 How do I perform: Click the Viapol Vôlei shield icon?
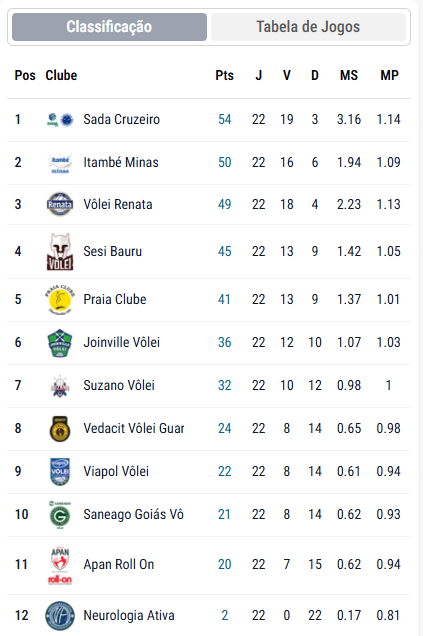(60, 472)
